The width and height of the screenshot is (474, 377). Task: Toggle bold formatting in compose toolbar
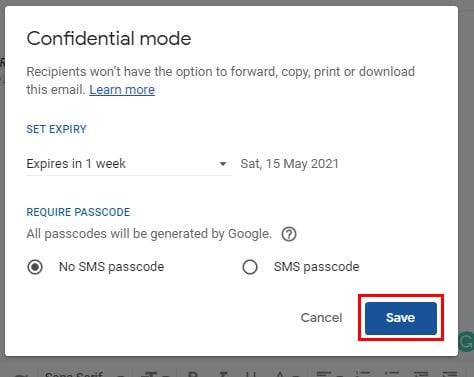192,375
